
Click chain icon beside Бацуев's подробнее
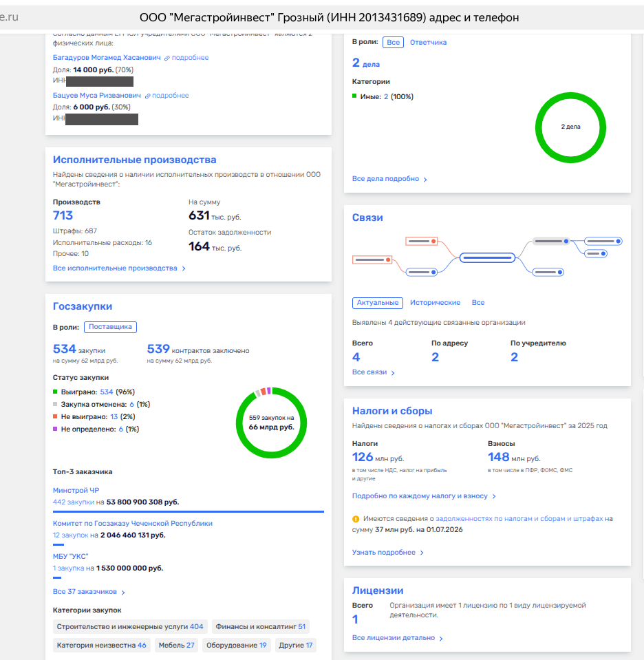click(148, 96)
